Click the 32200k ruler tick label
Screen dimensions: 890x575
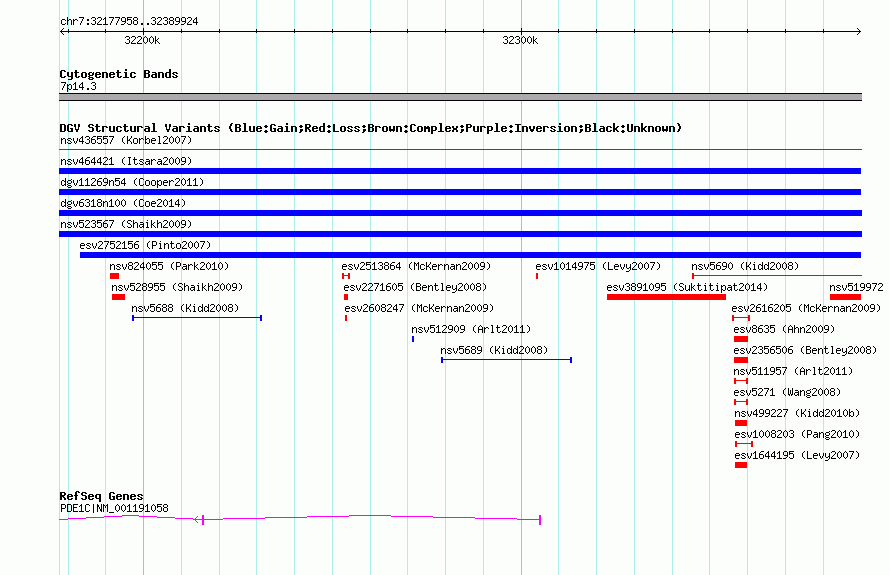click(142, 40)
